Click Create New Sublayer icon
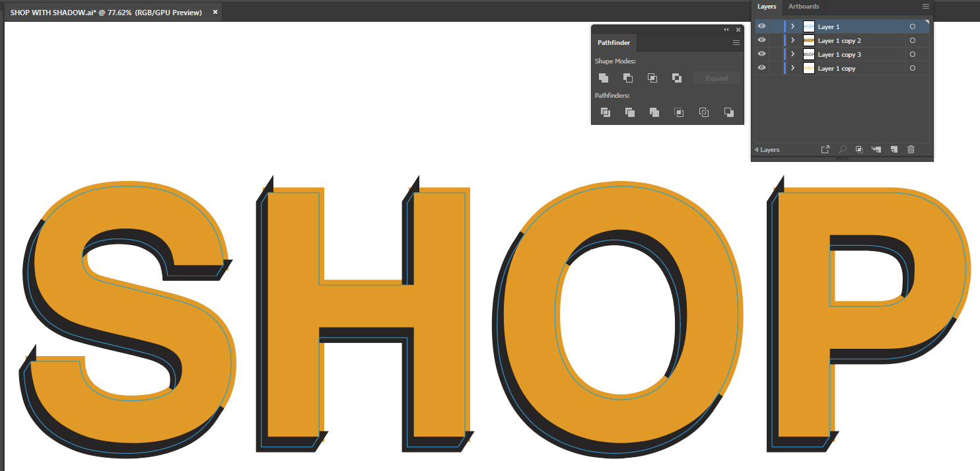This screenshot has width=980, height=471. [876, 150]
